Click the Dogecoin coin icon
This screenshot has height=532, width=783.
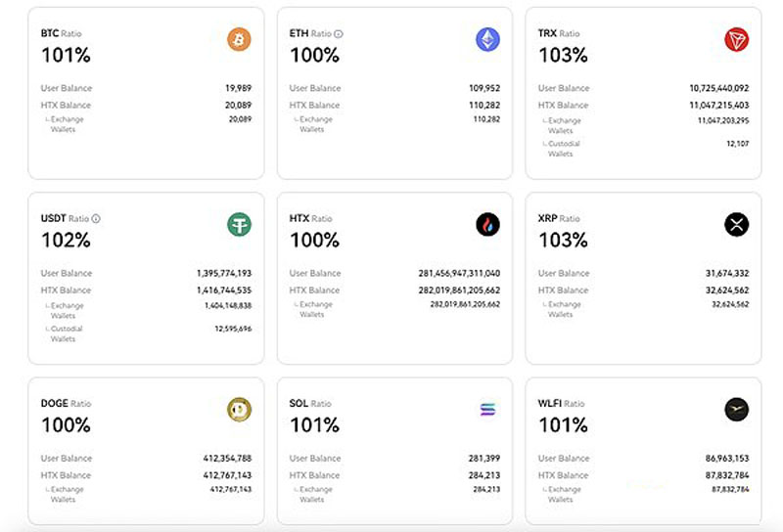(239, 410)
